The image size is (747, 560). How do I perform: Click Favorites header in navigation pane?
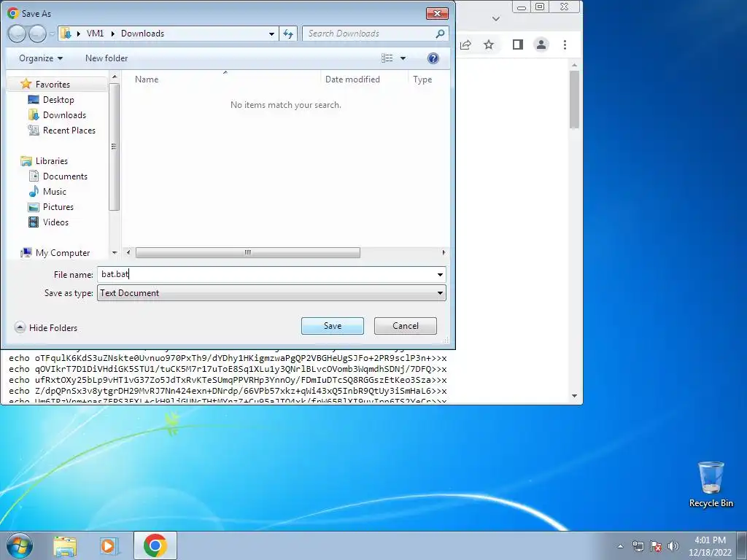tap(53, 85)
